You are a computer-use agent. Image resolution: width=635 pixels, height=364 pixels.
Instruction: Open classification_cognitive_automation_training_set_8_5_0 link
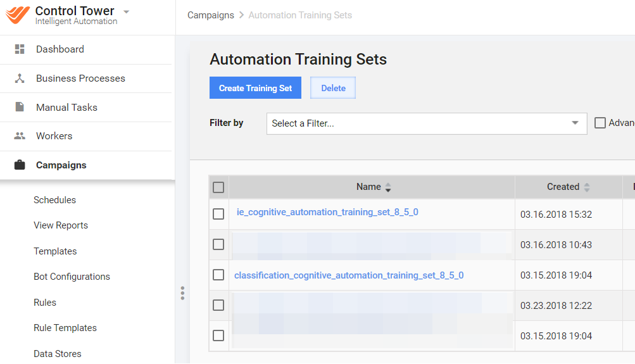coord(349,275)
